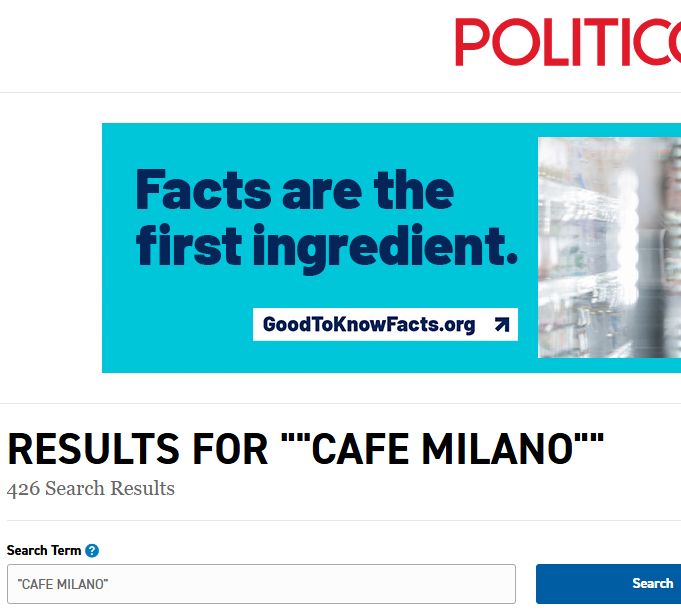Click the word "Facts" in the ad
The width and height of the screenshot is (681, 613).
[203, 190]
